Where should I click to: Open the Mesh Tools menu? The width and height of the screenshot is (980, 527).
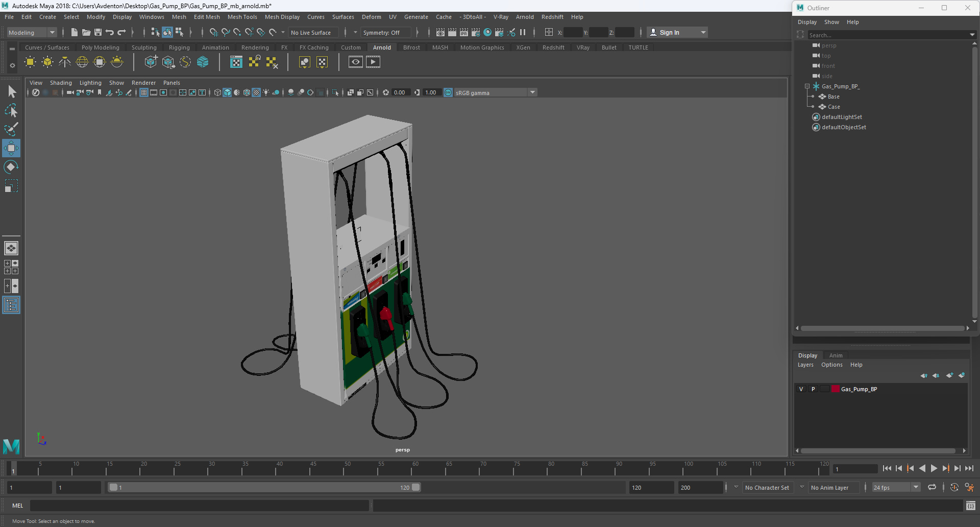coord(242,17)
